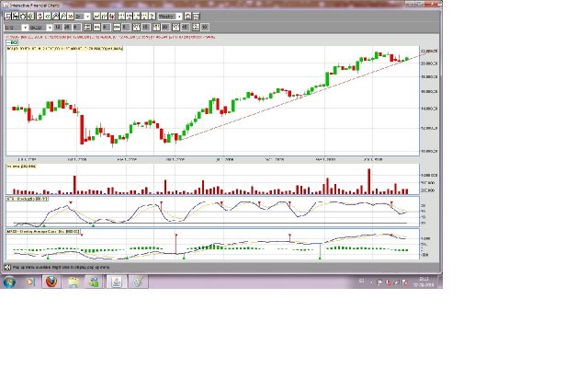Click the green buy marker below the MACD line near the right
Image resolution: width=588 pixels, height=368 pixels.
tap(320, 258)
